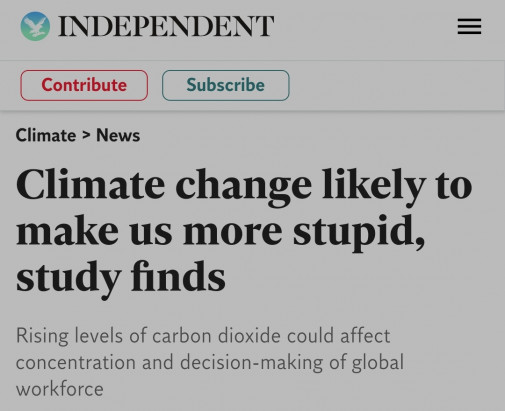Click the red Contribute button

coord(84,85)
